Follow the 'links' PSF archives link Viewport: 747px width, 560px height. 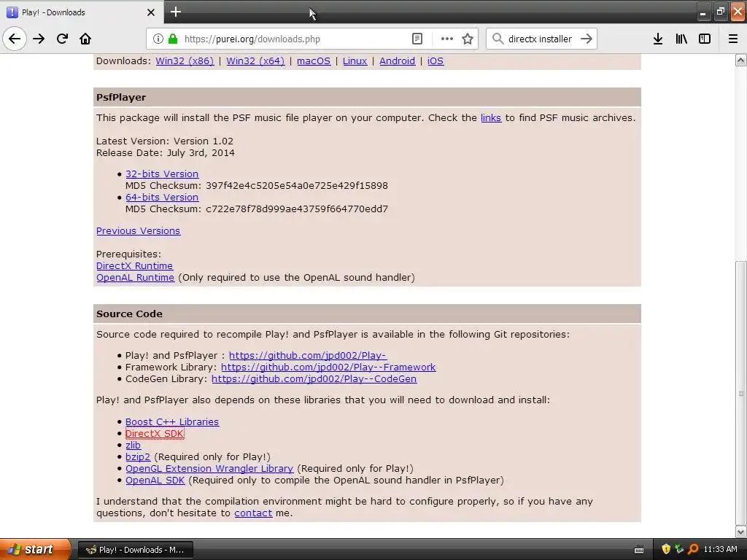(x=491, y=117)
